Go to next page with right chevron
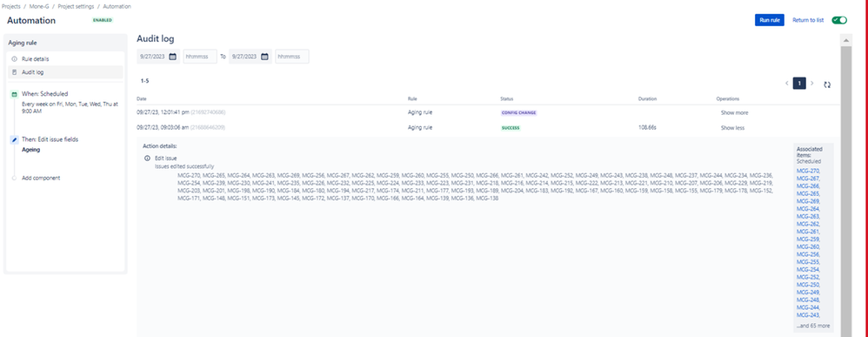868x337 pixels. point(812,84)
